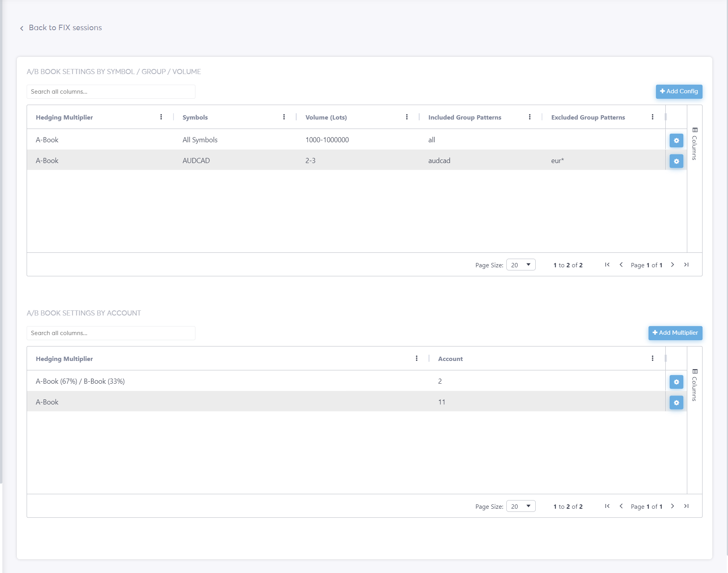728x573 pixels.
Task: Click gear icon for account 11 row
Action: coord(676,403)
